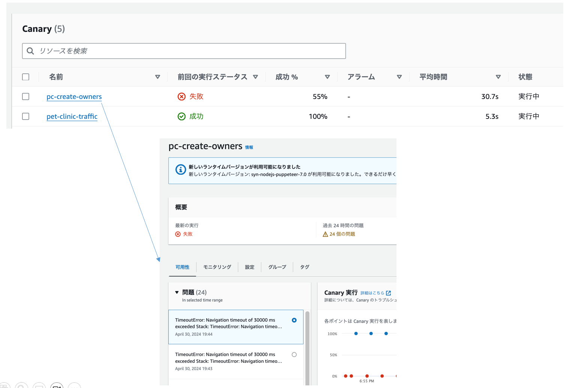The image size is (588, 388).
Task: Check the box for pet-clinic-traffic row
Action: tap(25, 116)
